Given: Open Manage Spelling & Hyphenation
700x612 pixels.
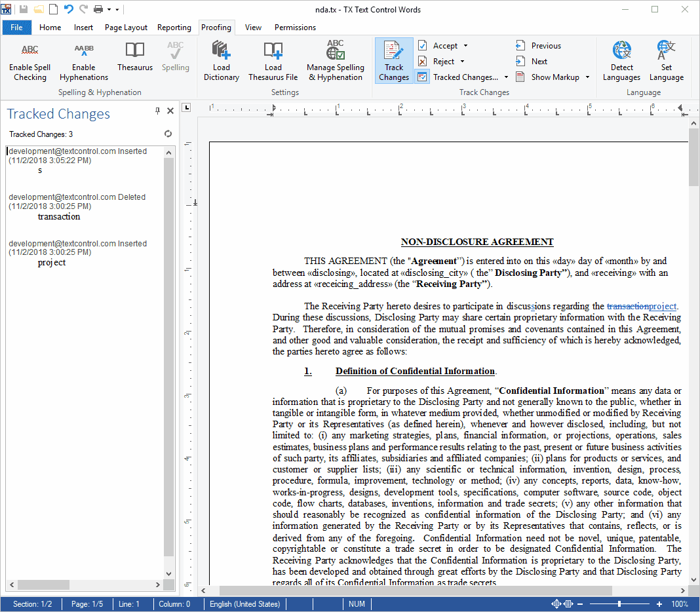Looking at the screenshot, I should 335,51.
